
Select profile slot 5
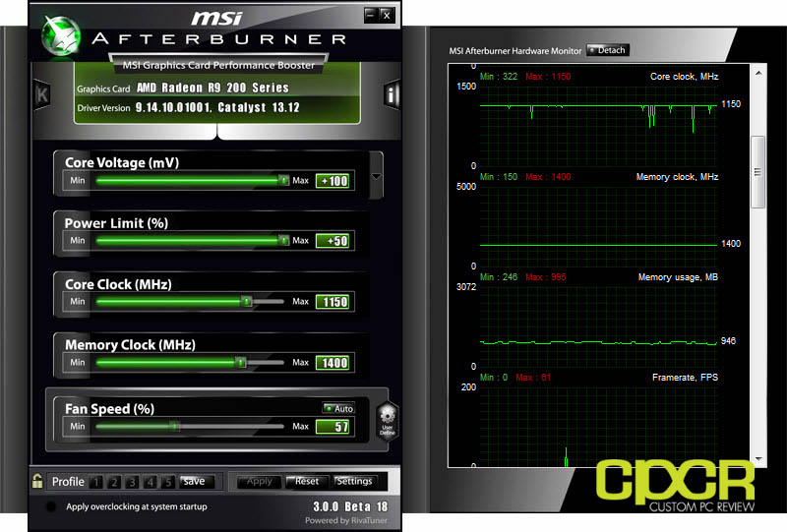coord(168,482)
